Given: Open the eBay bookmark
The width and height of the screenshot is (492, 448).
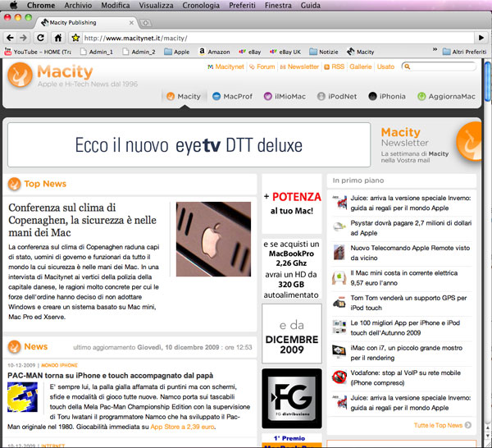Looking at the screenshot, I should click(x=250, y=52).
